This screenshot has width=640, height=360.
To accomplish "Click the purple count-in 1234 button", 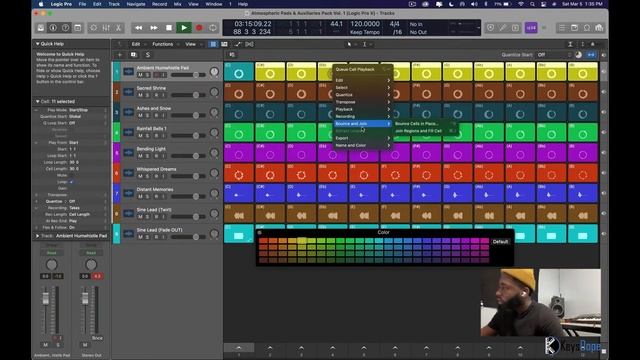I will pos(531,28).
